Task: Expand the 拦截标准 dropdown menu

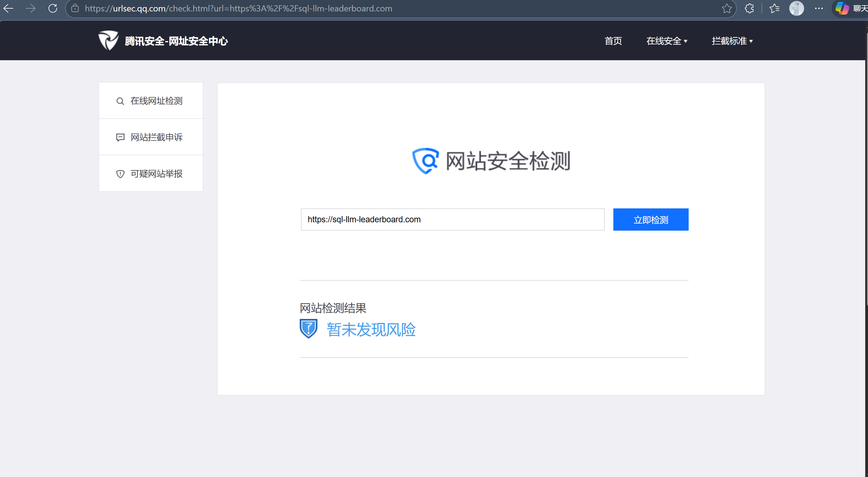Action: pos(732,41)
